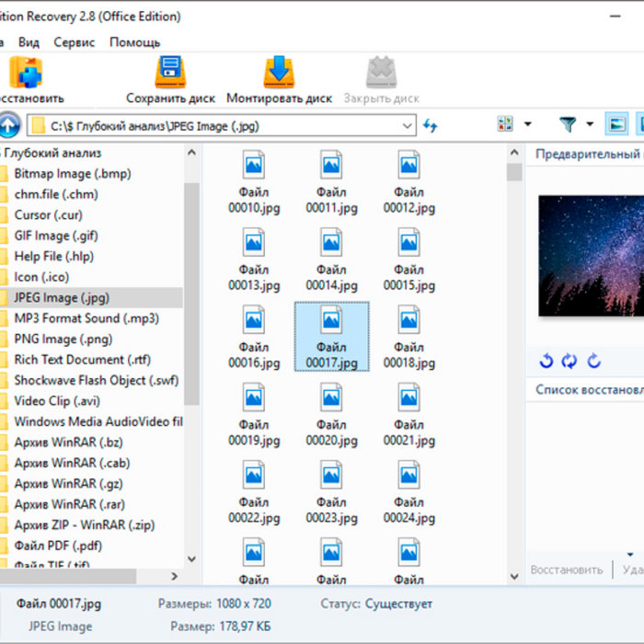The height and width of the screenshot is (644, 644).
Task: Click the Сохранить диск toolbar icon
Action: [x=170, y=74]
